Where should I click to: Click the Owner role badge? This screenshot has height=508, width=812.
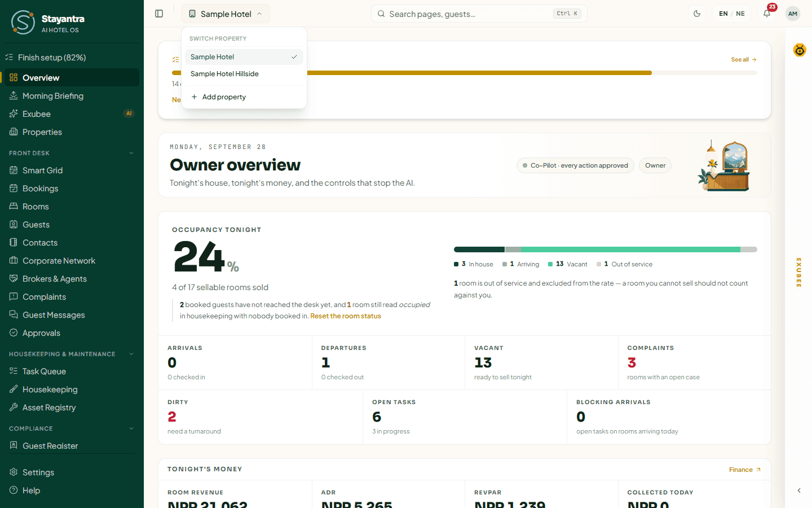655,165
